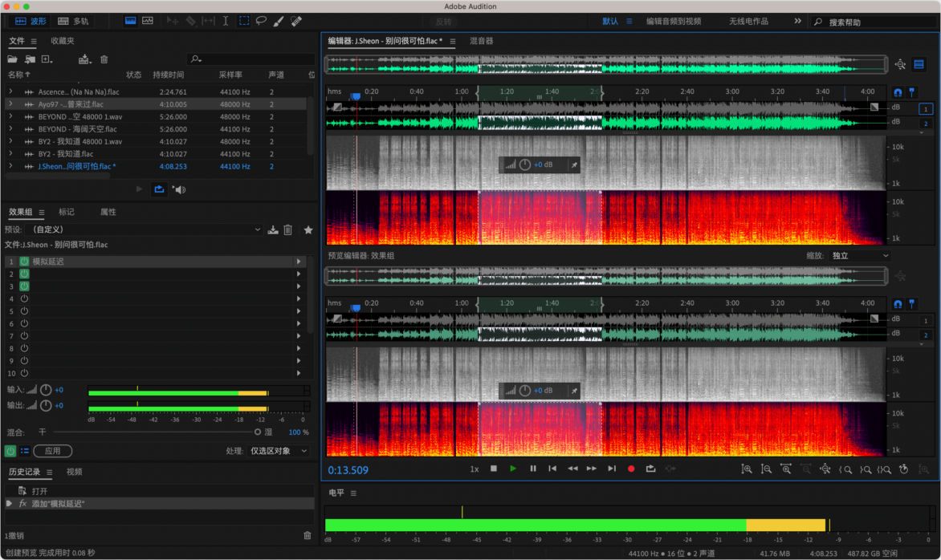Zoom out amplitude

click(766, 469)
